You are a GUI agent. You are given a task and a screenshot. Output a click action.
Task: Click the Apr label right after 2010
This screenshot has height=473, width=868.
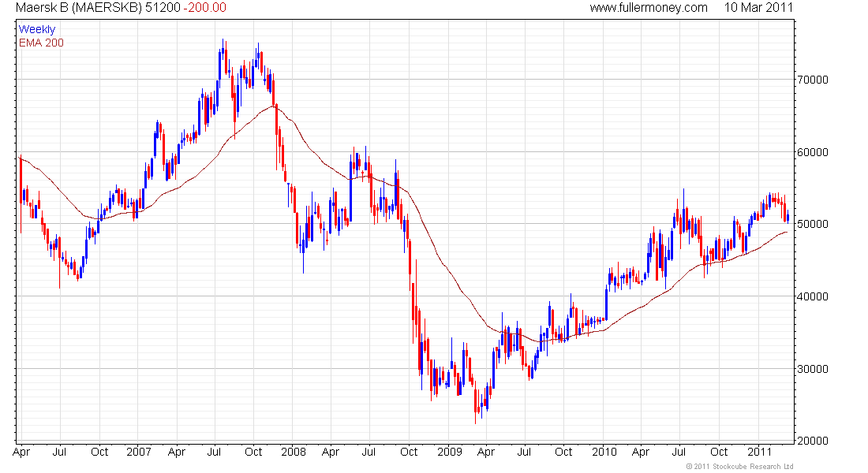(x=641, y=452)
